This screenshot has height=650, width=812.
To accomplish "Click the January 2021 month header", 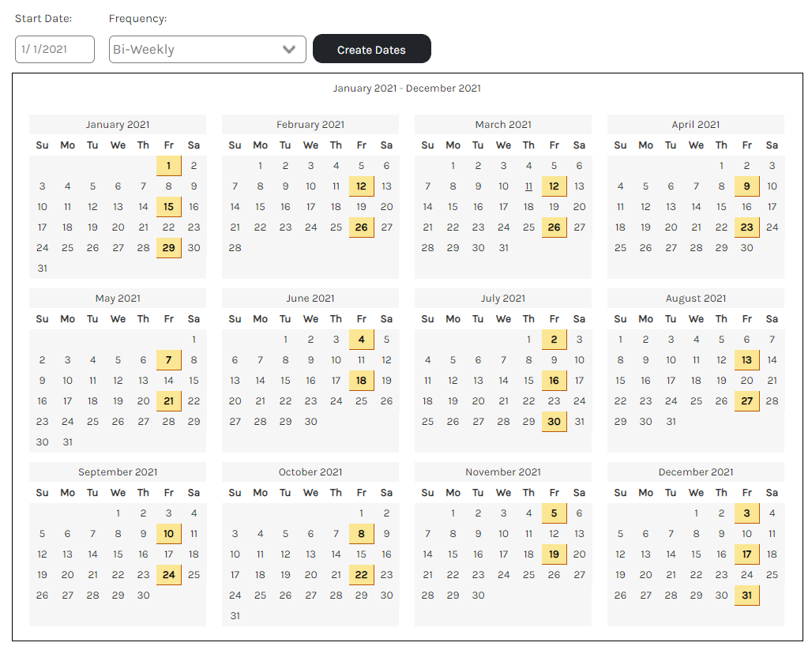I will (x=117, y=124).
